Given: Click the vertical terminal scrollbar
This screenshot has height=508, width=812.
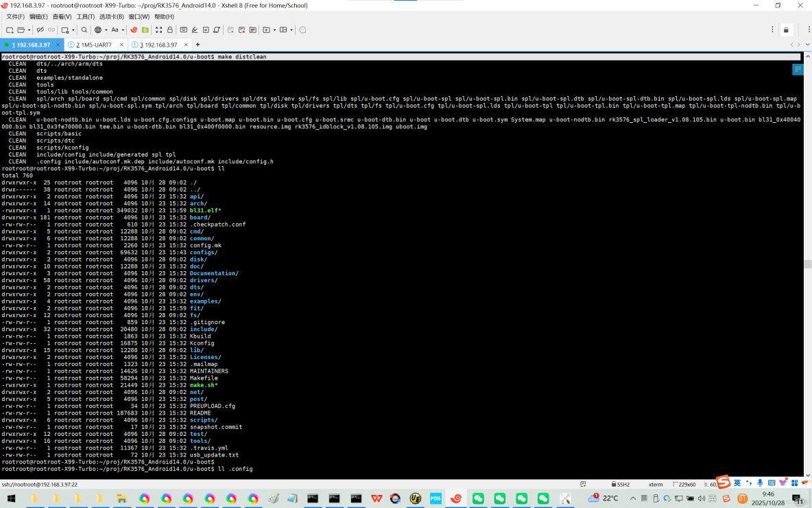Looking at the screenshot, I should click(x=808, y=264).
